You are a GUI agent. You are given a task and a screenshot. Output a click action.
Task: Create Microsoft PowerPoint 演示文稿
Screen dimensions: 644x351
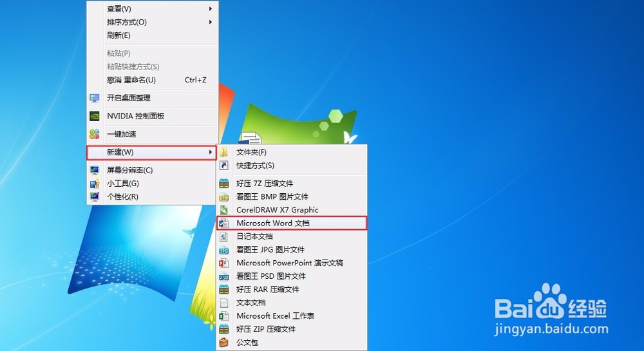tap(292, 263)
